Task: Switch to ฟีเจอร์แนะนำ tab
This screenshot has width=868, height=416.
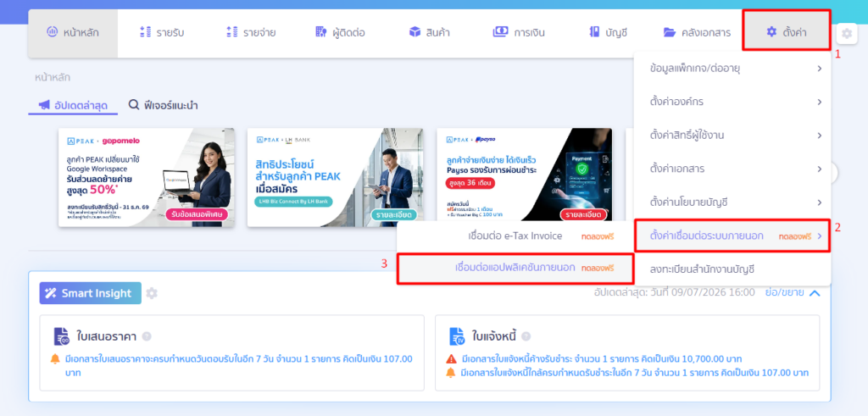Action: 163,105
